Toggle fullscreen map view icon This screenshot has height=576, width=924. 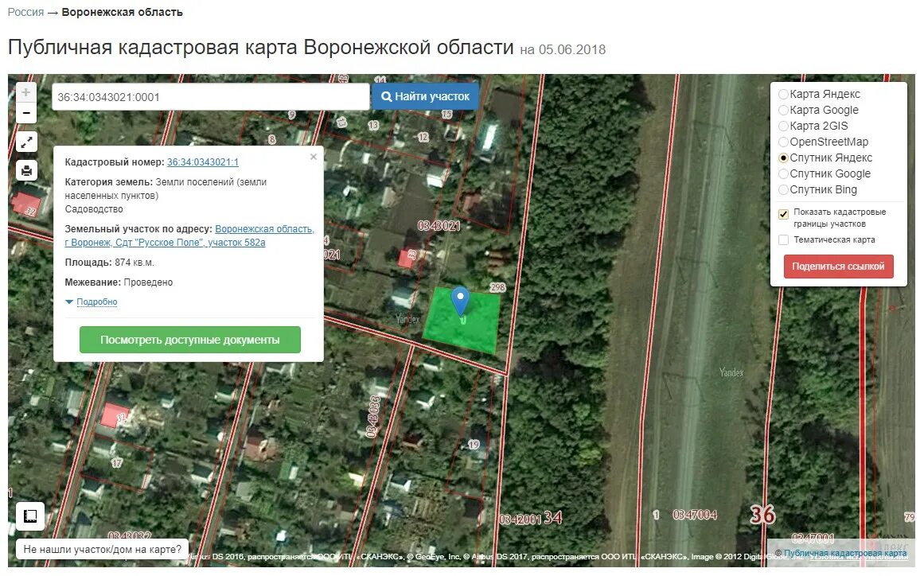[x=26, y=142]
